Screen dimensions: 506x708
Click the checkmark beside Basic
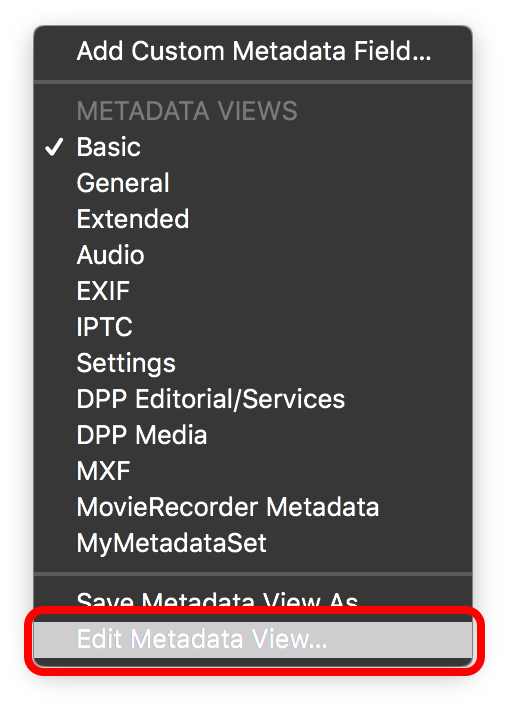[54, 147]
